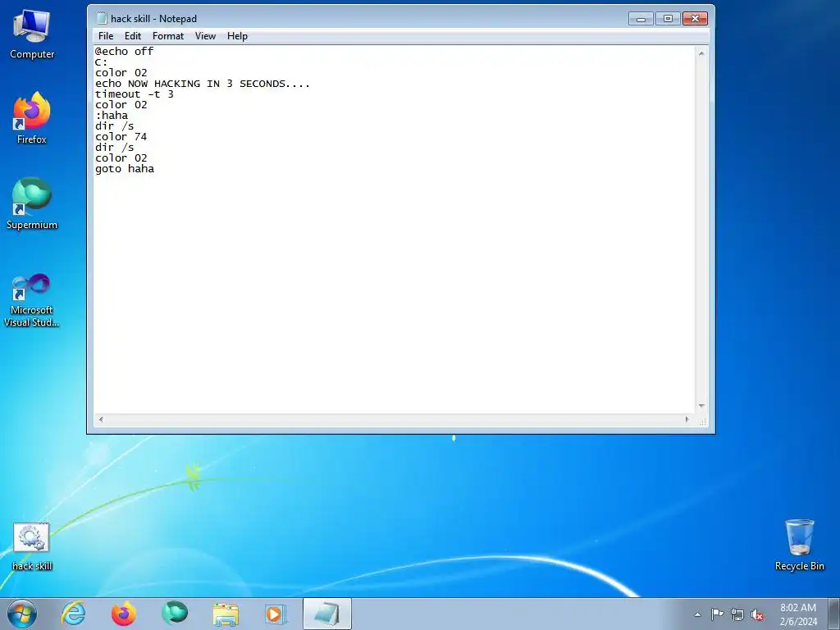Screen dimensions: 840x630
Task: Click the Show desktop strip
Action: (x=834, y=614)
